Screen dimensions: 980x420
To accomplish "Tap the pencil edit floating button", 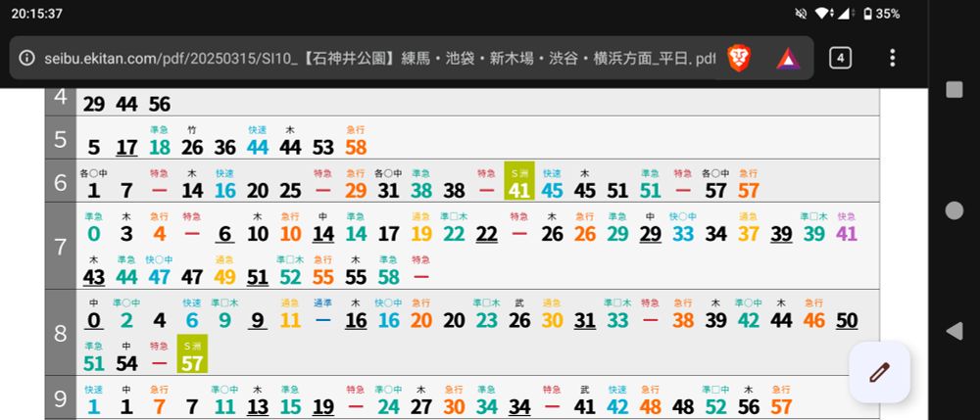I will pyautogui.click(x=879, y=373).
